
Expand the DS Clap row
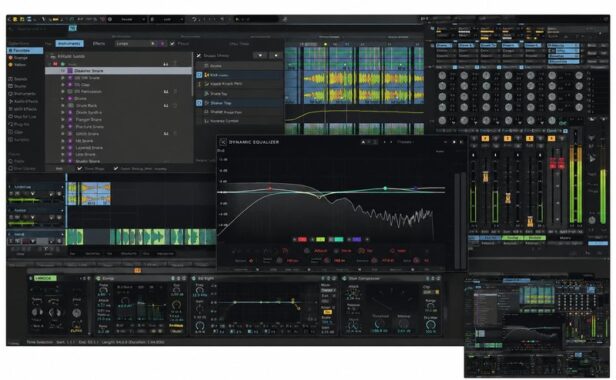click(63, 85)
